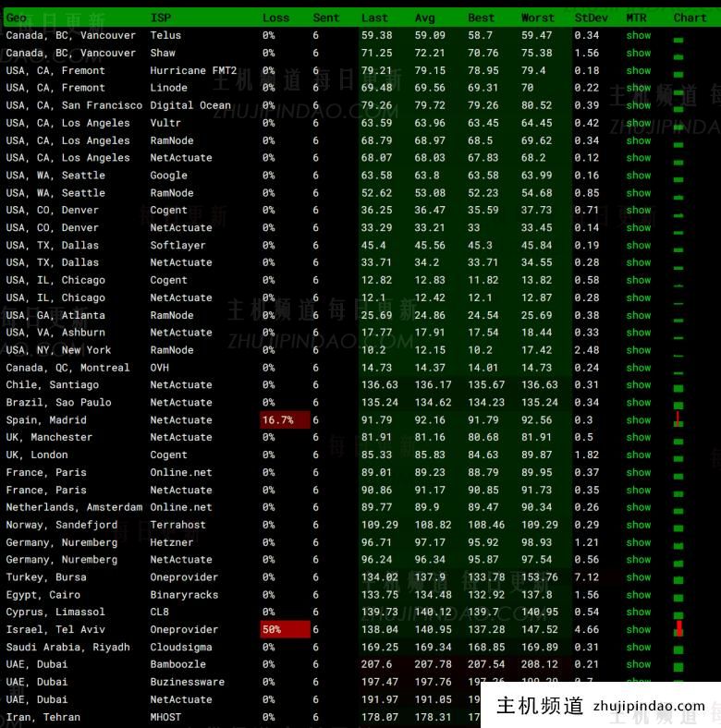Show MTR for Dallas NetActuate row
Viewport: 721px width, 728px height.
coord(639,262)
